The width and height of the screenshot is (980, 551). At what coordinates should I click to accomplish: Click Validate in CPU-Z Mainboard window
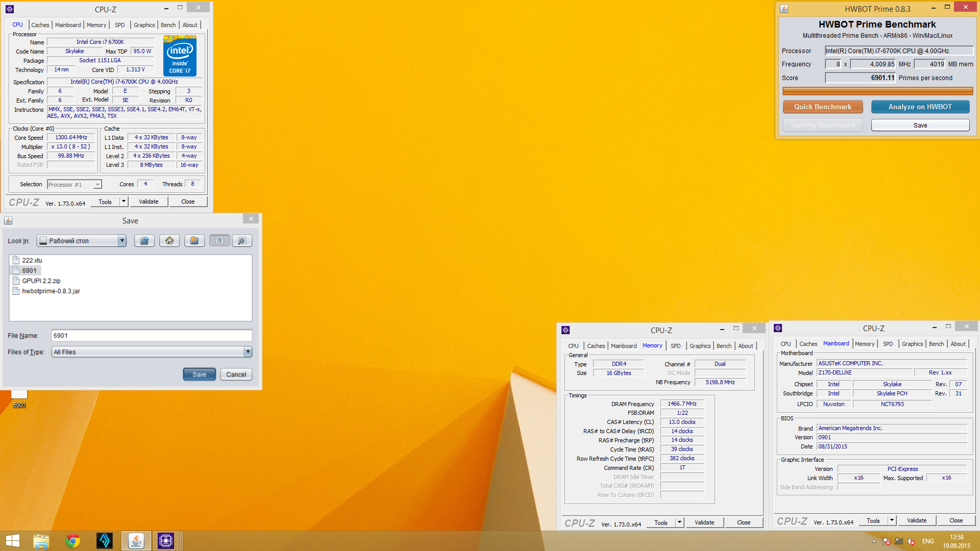[x=917, y=520]
